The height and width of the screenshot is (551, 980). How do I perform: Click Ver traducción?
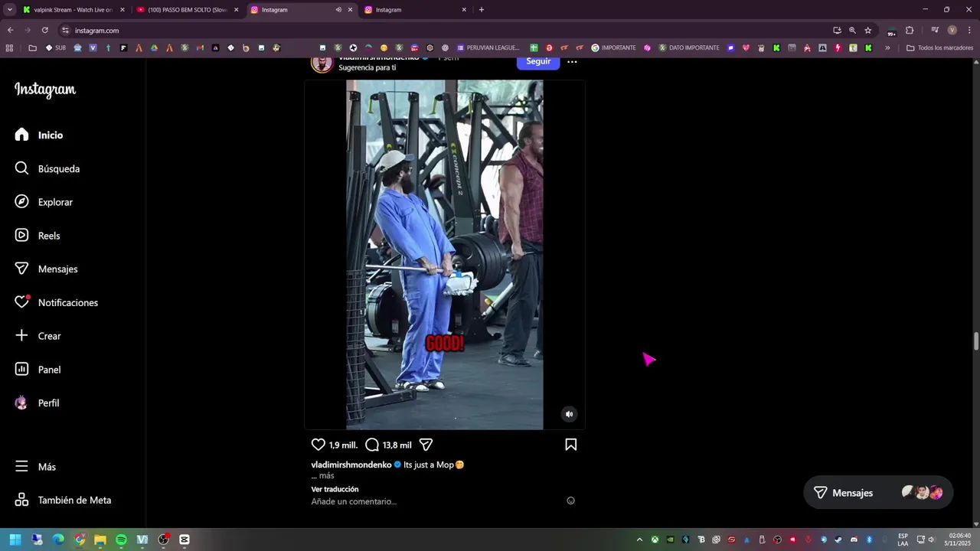click(335, 489)
